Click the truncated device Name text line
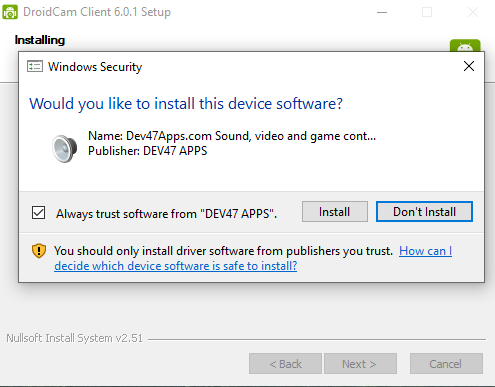This screenshot has height=387, width=495. (x=232, y=136)
